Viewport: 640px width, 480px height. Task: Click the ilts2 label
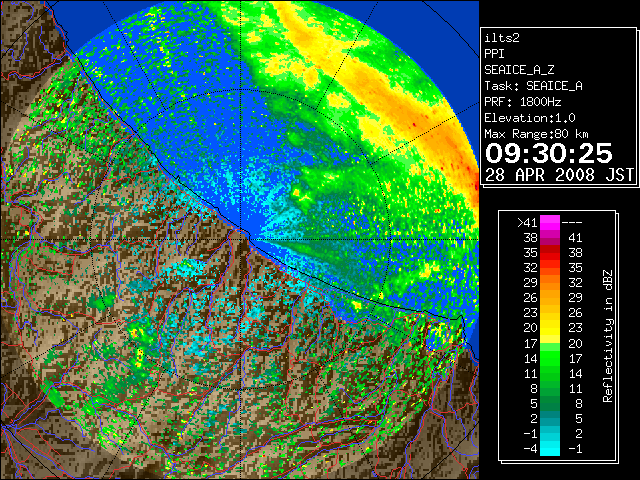[x=502, y=38]
